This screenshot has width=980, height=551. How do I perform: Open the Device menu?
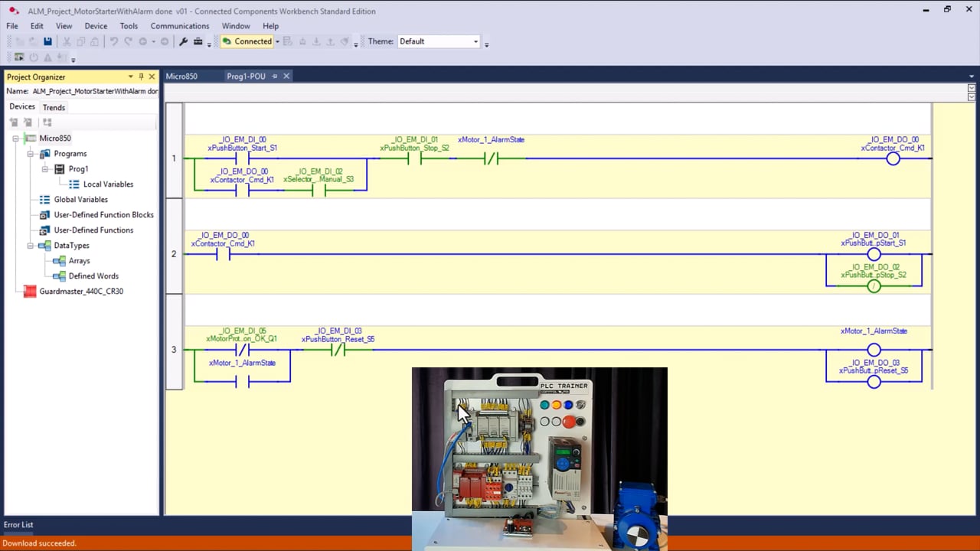click(x=96, y=26)
